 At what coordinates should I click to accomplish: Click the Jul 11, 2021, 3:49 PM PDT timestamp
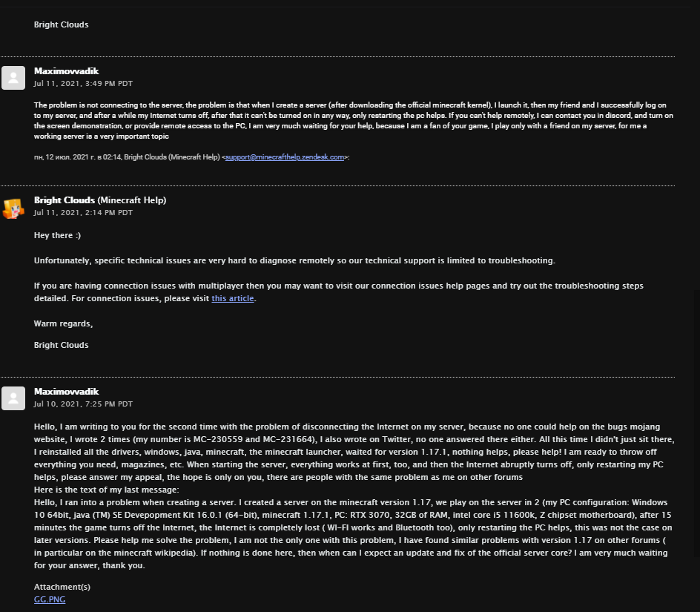pyautogui.click(x=83, y=83)
